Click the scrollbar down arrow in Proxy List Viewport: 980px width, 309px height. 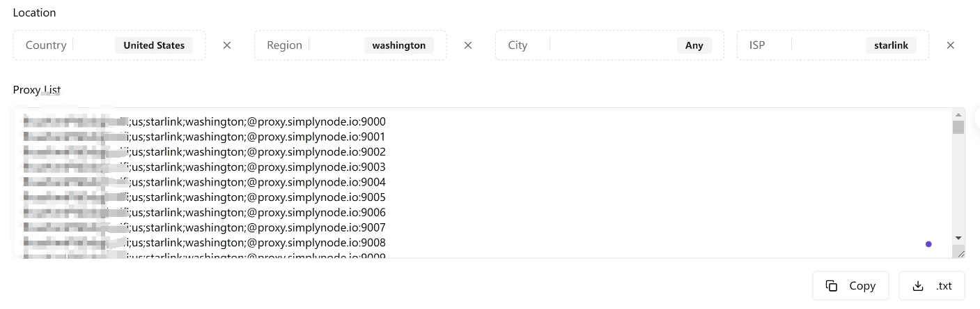pyautogui.click(x=958, y=239)
